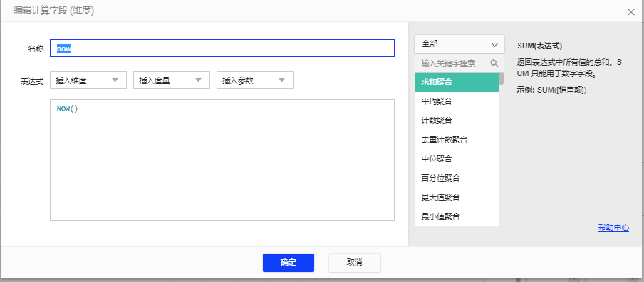Choose 计数聚合 from the list
This screenshot has width=644, height=282.
(x=457, y=120)
